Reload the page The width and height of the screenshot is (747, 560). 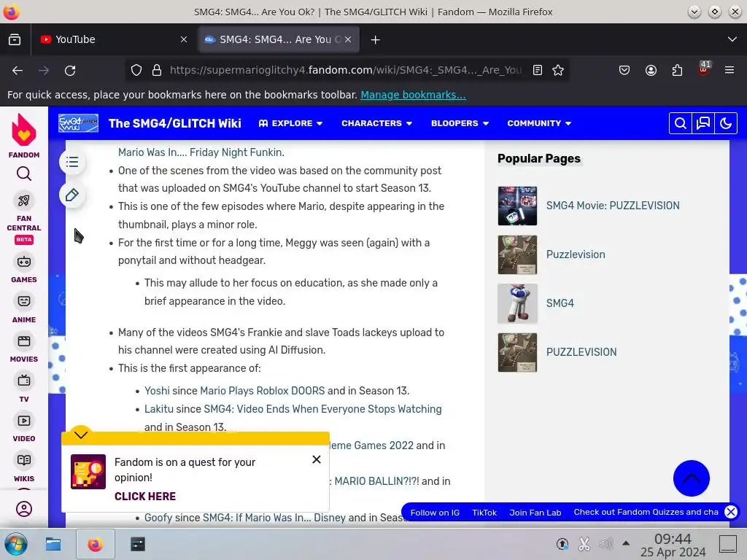pyautogui.click(x=70, y=71)
